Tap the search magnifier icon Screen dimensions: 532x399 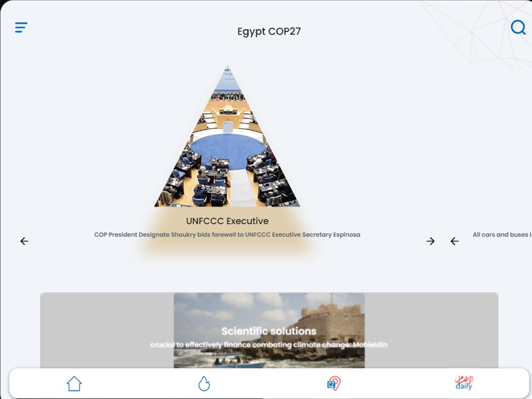(x=518, y=27)
